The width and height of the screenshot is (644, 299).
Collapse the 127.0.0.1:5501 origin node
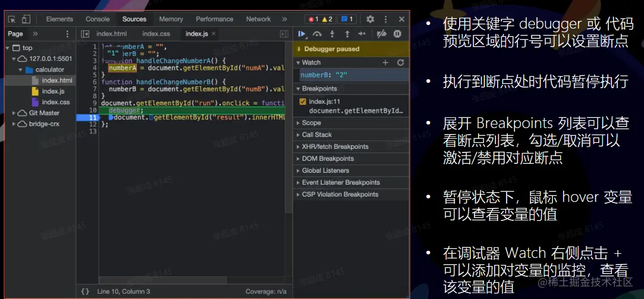(14, 59)
